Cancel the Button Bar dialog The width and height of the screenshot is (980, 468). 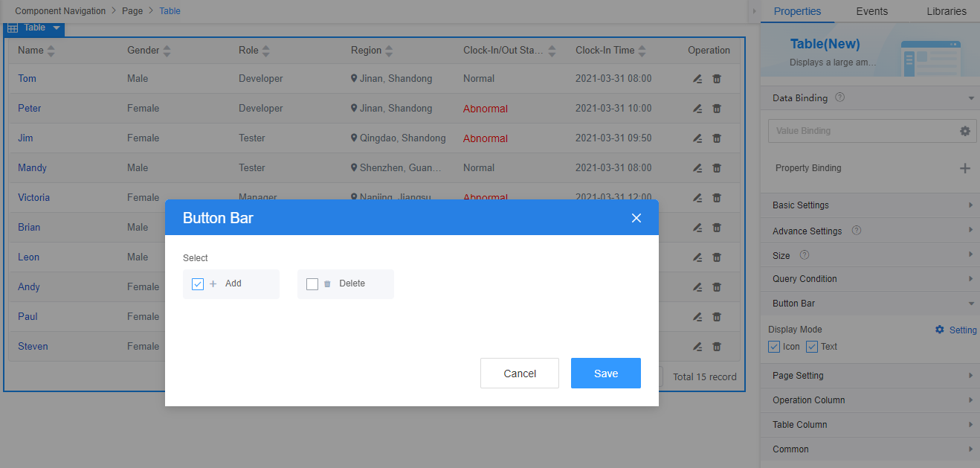coord(520,374)
